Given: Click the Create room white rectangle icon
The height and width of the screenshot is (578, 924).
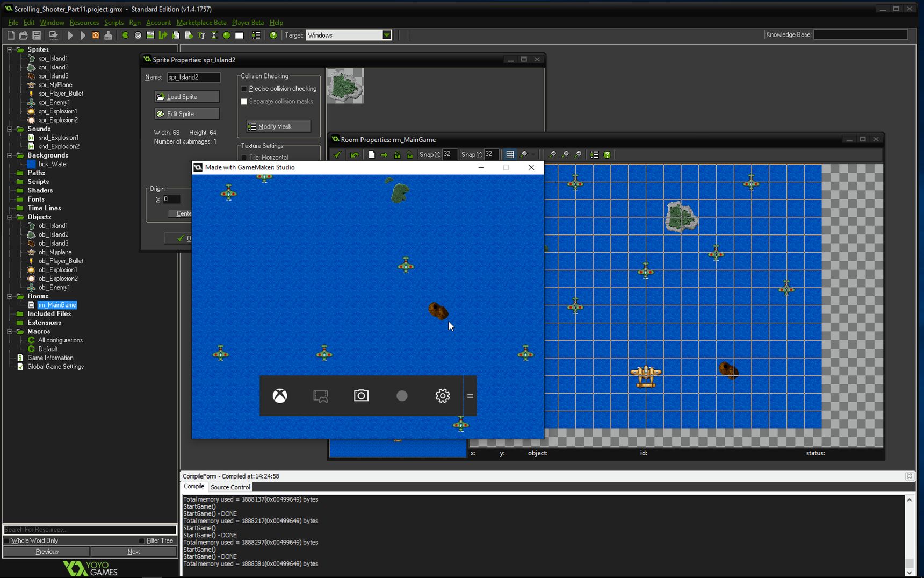Looking at the screenshot, I should click(x=240, y=35).
